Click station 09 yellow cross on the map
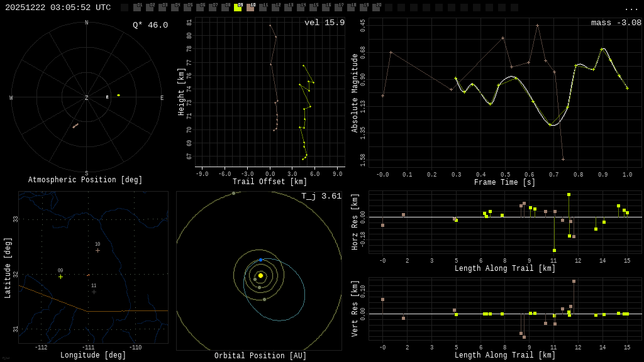 [61, 277]
